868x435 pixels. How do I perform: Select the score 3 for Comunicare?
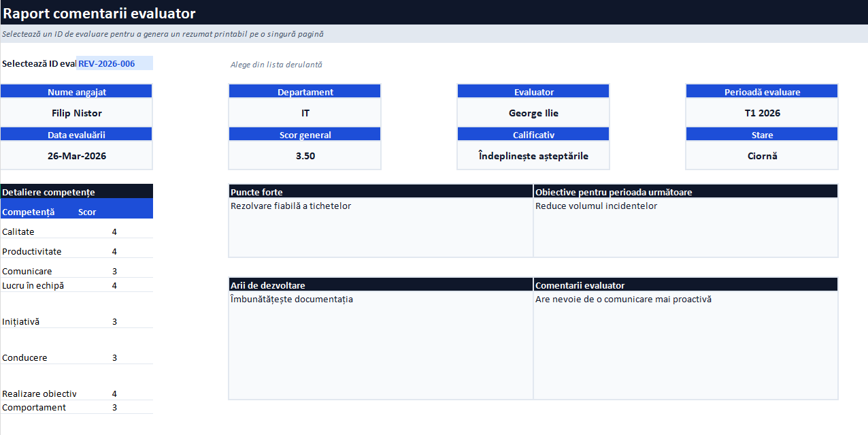[x=114, y=271]
